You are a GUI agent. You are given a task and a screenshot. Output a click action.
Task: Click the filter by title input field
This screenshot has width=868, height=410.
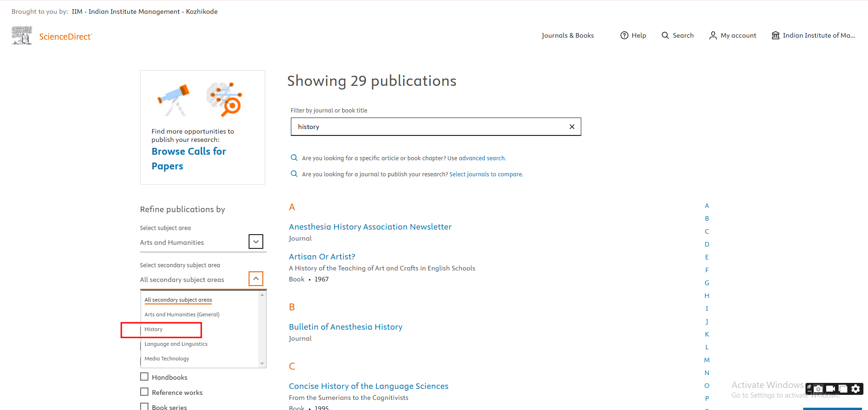pyautogui.click(x=427, y=127)
